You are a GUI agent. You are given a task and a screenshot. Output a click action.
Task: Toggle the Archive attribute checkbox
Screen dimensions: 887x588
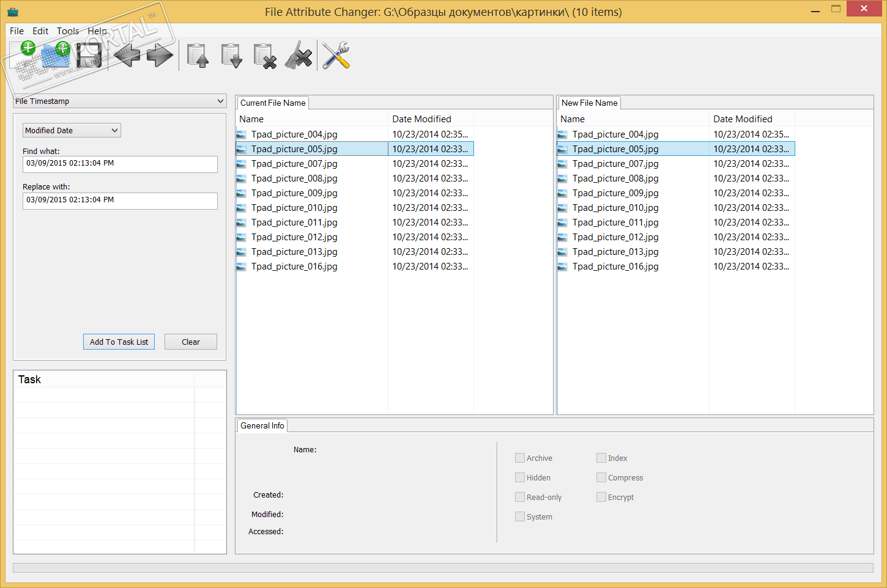coord(520,458)
